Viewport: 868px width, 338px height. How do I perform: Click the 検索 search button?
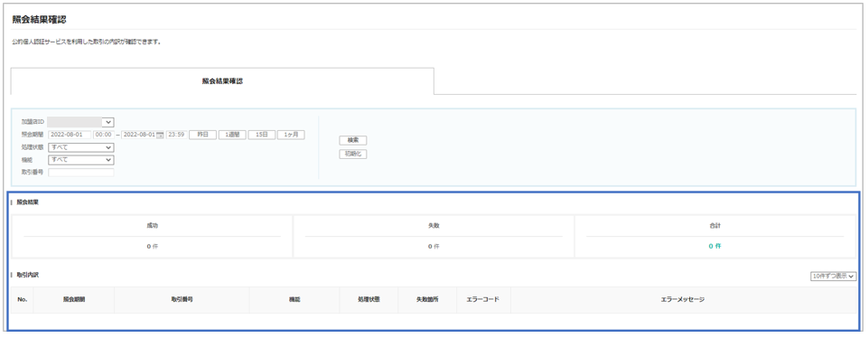[x=352, y=141]
